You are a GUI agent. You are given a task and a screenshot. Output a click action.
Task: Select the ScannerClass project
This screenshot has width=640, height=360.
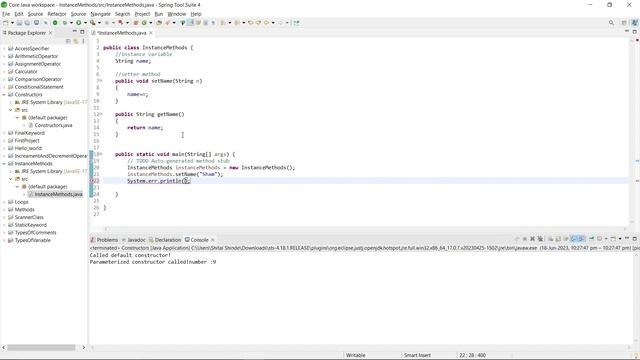(29, 217)
